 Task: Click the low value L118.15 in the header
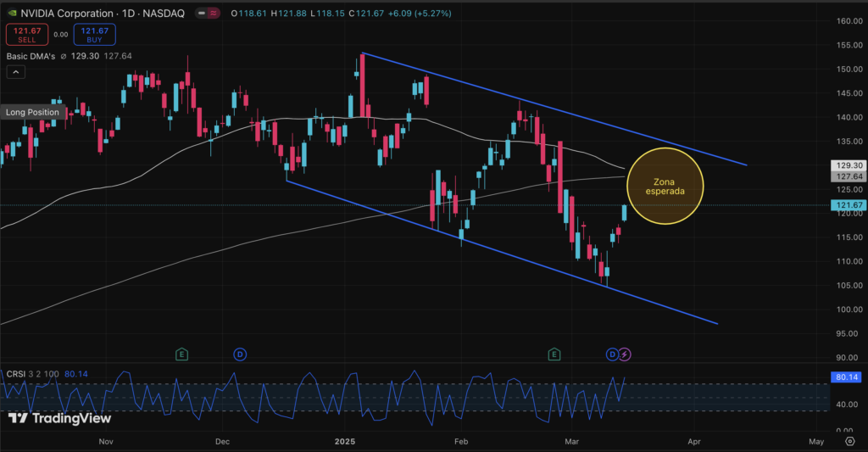[328, 14]
